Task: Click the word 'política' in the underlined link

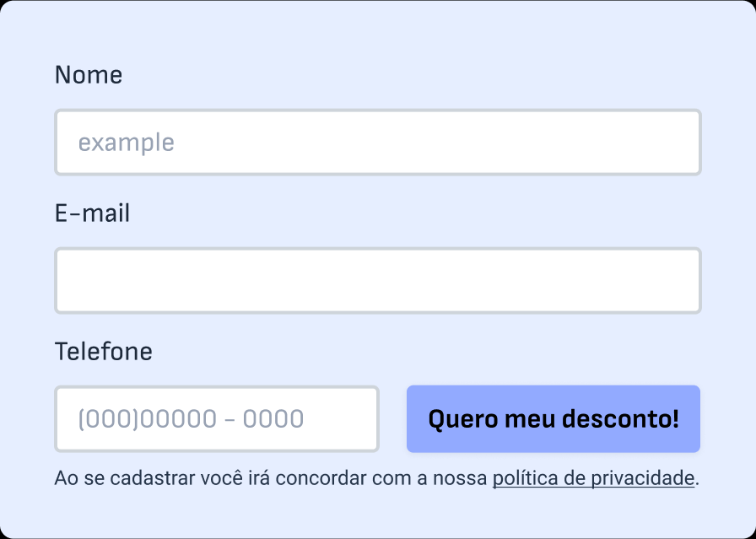Action: 525,479
